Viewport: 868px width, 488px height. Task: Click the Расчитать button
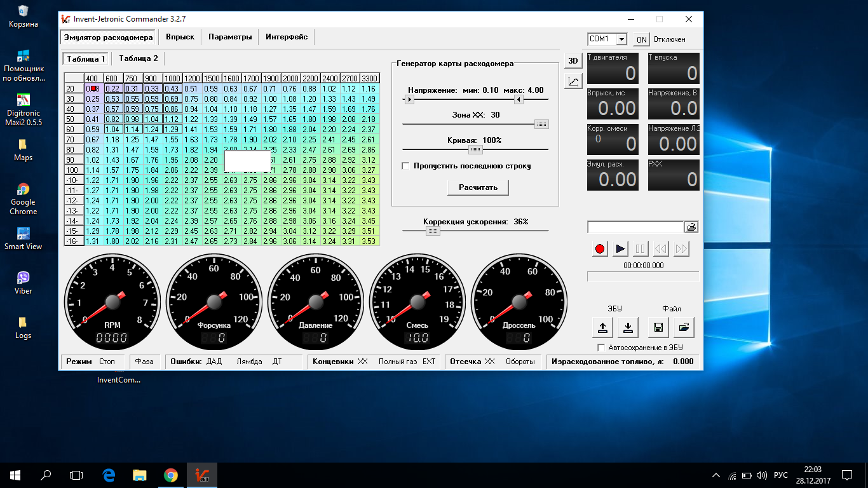click(x=478, y=187)
